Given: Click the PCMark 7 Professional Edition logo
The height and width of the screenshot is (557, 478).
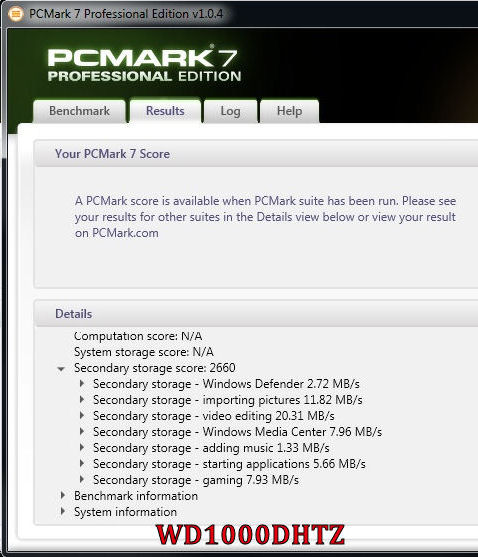Looking at the screenshot, I should pyautogui.click(x=144, y=64).
